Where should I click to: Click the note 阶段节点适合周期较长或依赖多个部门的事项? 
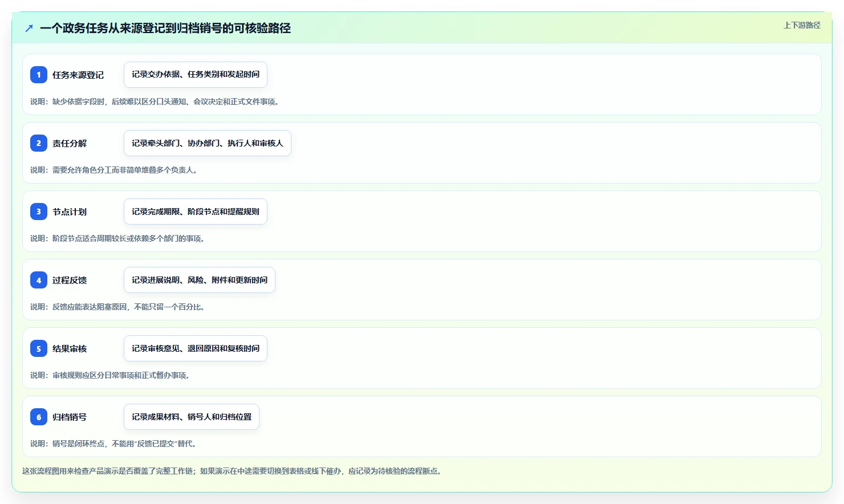(x=117, y=238)
